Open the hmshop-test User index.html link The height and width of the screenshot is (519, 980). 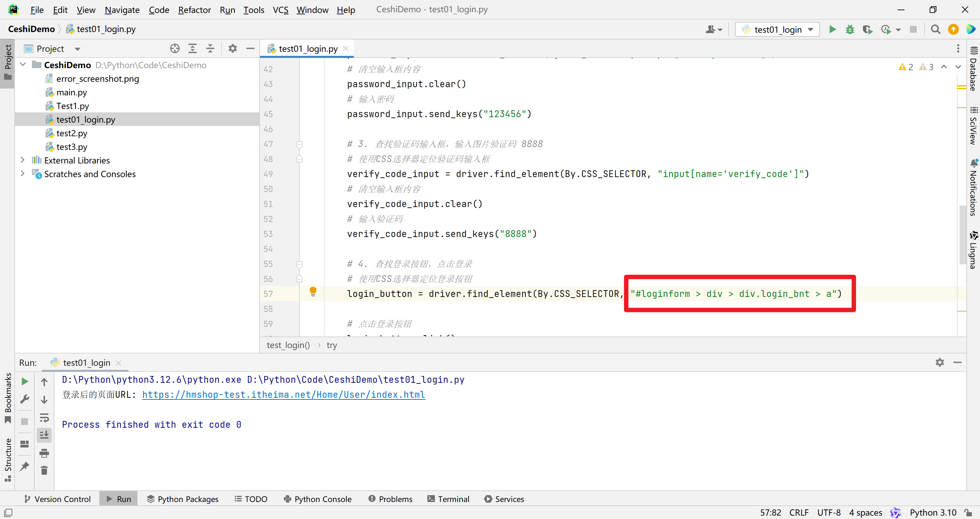(x=283, y=394)
